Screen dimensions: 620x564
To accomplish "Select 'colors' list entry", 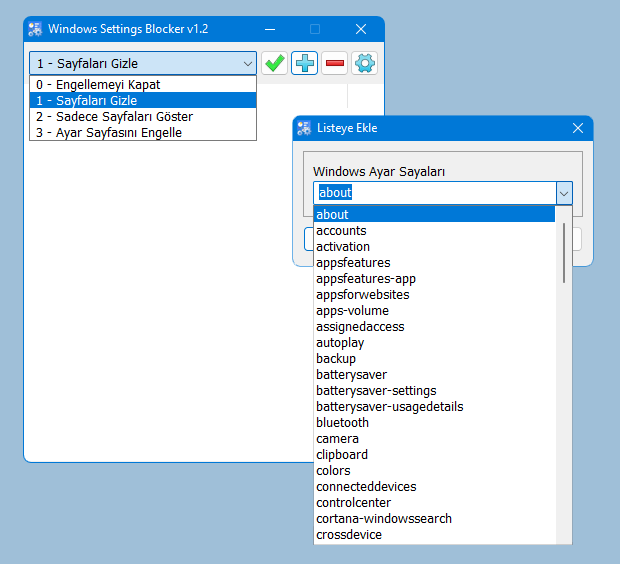I will [x=435, y=471].
